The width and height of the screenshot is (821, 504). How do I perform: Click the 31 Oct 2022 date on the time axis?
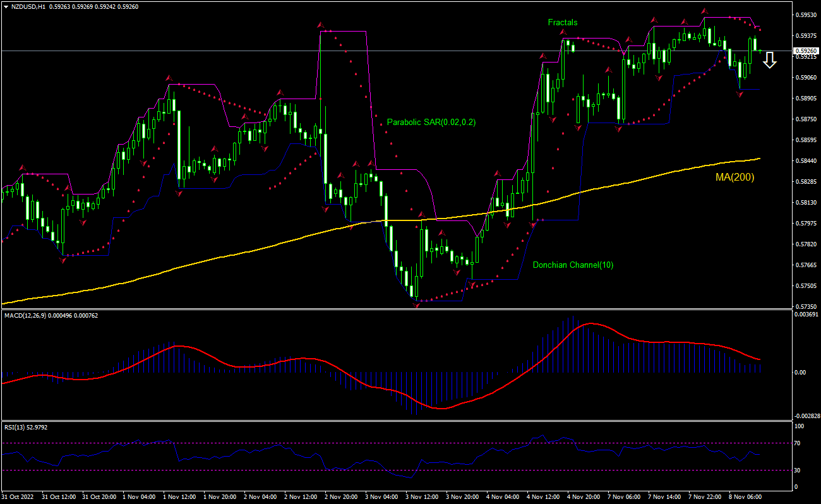19,497
